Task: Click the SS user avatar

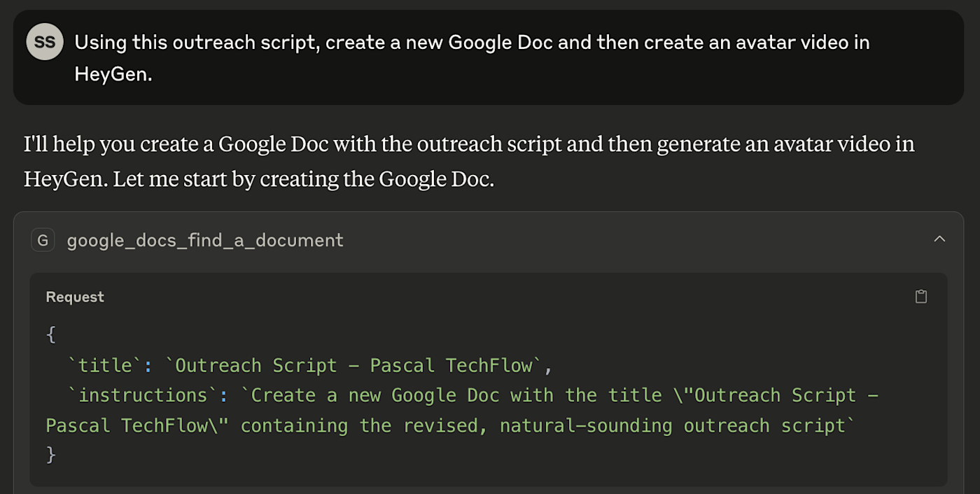Action: click(x=45, y=42)
